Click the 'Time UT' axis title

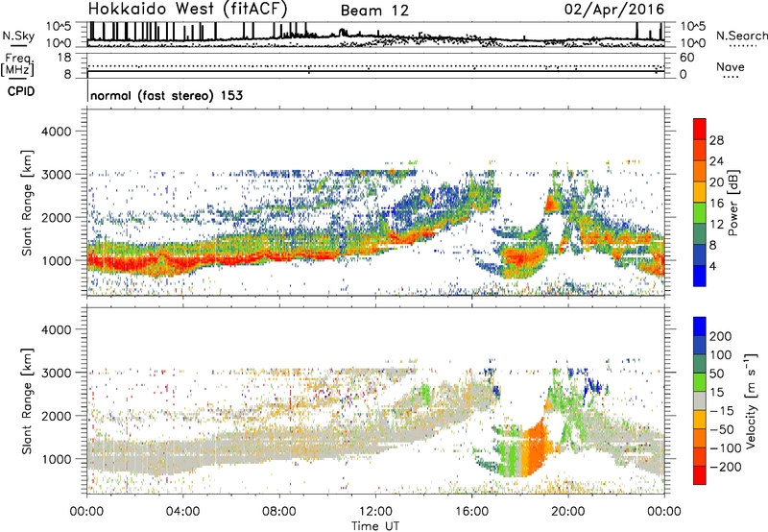point(375,526)
